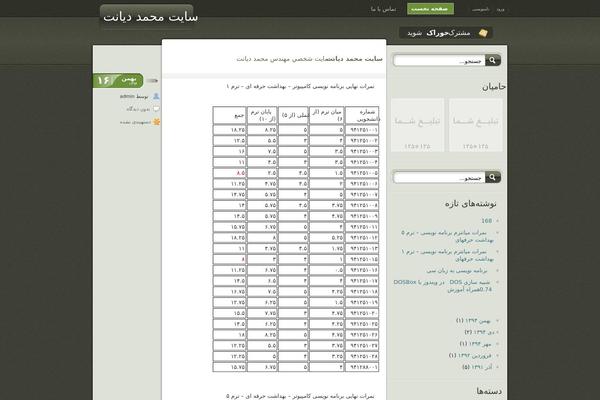Open archive بهمن ۱۳۹۲ (۱)
This screenshot has height=400, width=600.
click(x=473, y=321)
